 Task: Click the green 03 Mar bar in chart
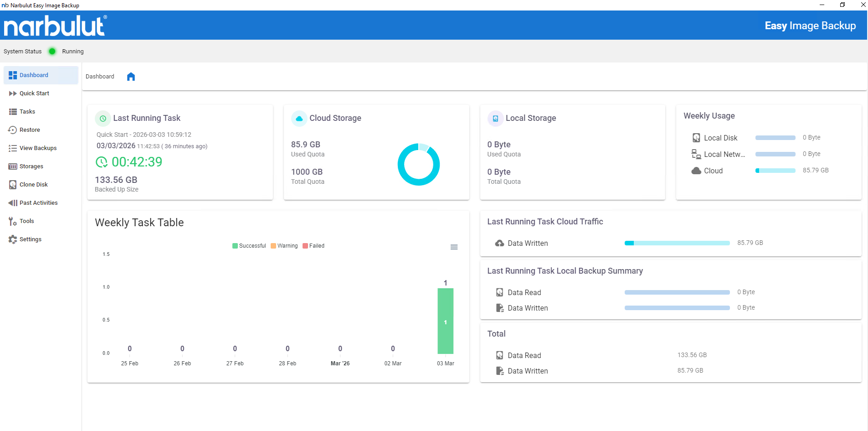pyautogui.click(x=445, y=321)
